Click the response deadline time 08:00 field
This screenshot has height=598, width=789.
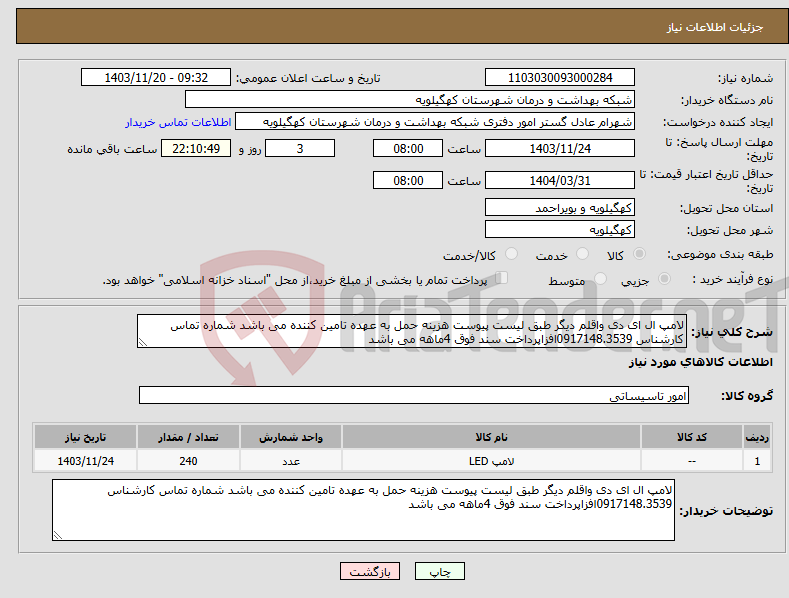click(x=408, y=148)
